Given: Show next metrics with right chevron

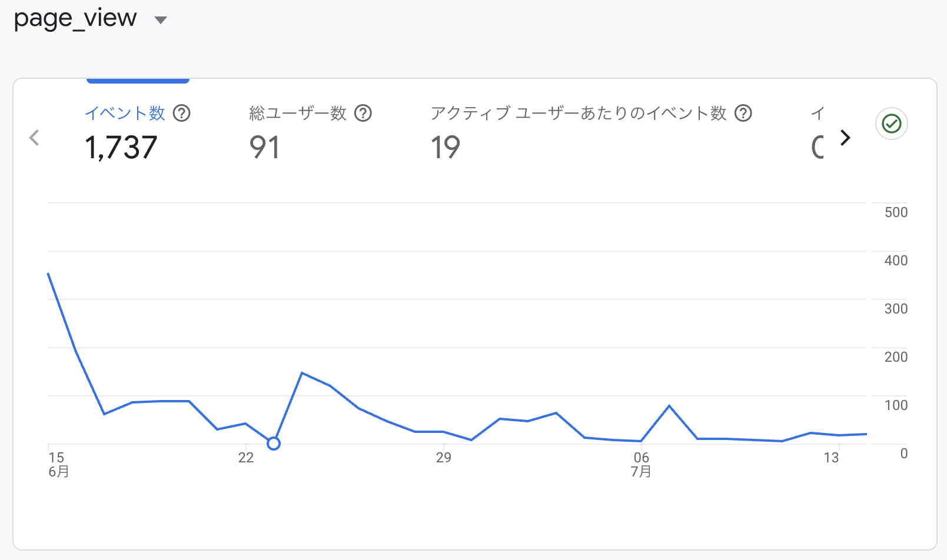Looking at the screenshot, I should pyautogui.click(x=845, y=138).
